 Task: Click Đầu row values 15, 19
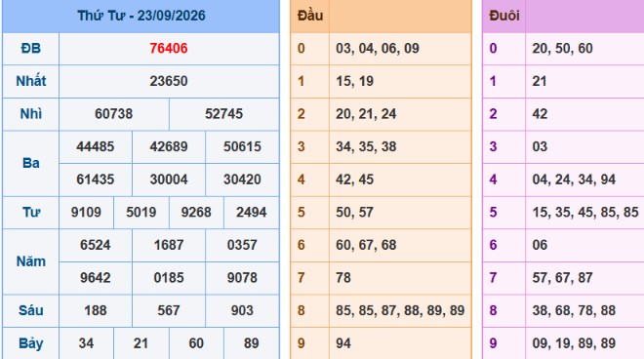pos(355,81)
